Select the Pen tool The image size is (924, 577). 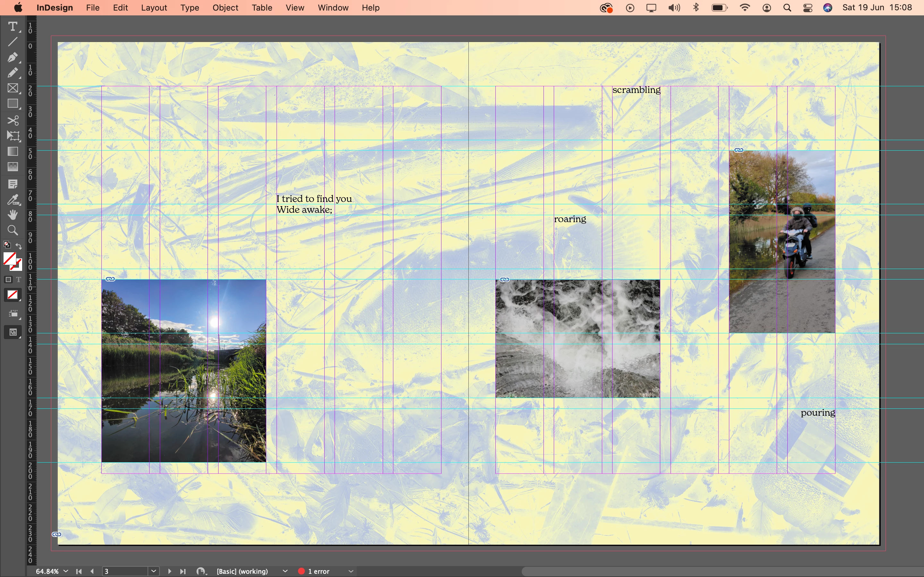pyautogui.click(x=13, y=57)
